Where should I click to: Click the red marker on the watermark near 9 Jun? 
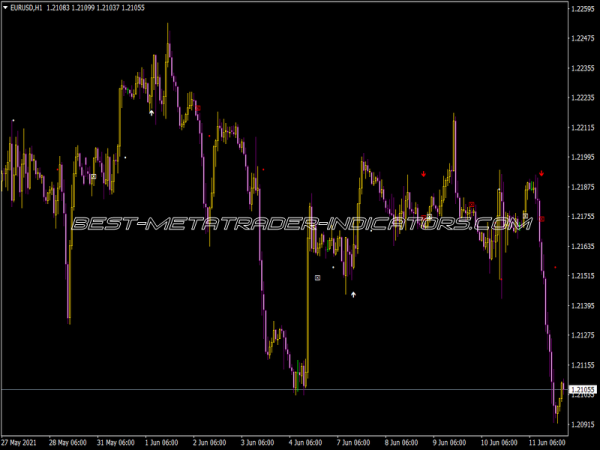coord(472,206)
